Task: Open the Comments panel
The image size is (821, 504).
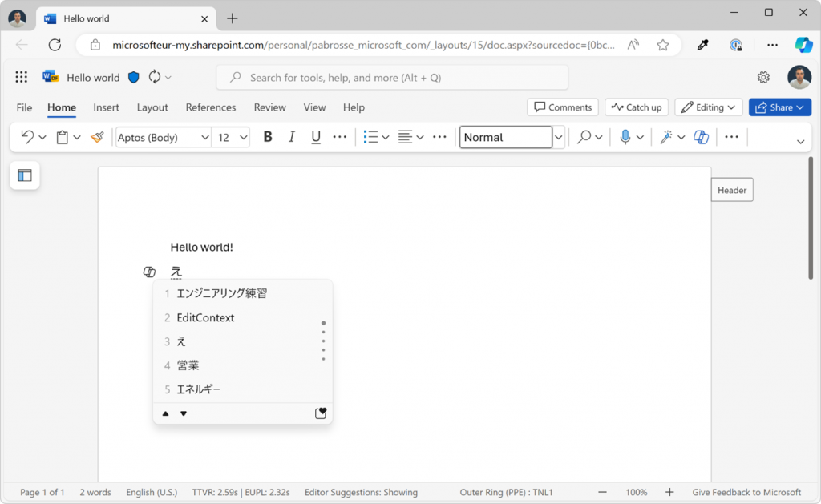Action: click(563, 107)
